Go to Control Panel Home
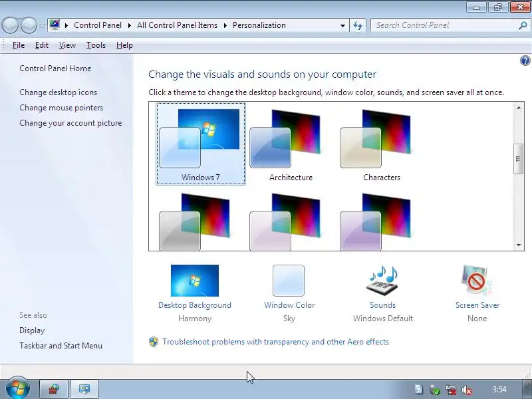Screen dimensions: 532x399 click(x=55, y=68)
